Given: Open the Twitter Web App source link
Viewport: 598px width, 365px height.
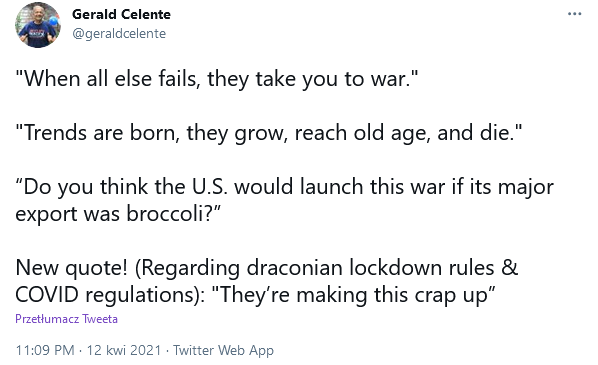Looking at the screenshot, I should 223,350.
